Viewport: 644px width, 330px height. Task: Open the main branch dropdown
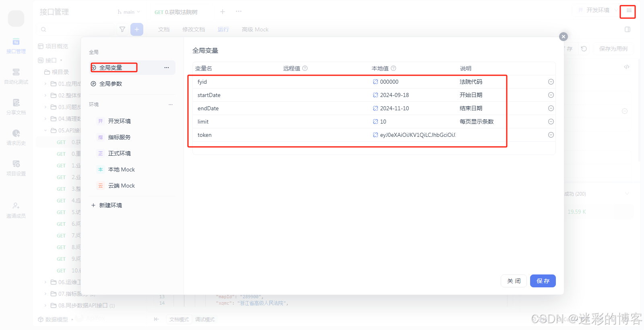pos(129,12)
